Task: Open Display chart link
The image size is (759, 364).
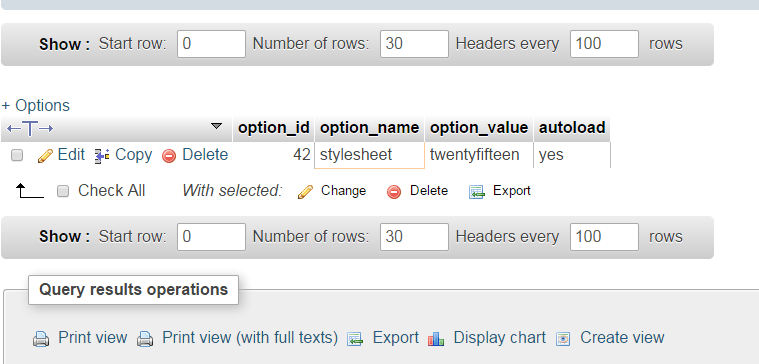Action: click(x=500, y=337)
